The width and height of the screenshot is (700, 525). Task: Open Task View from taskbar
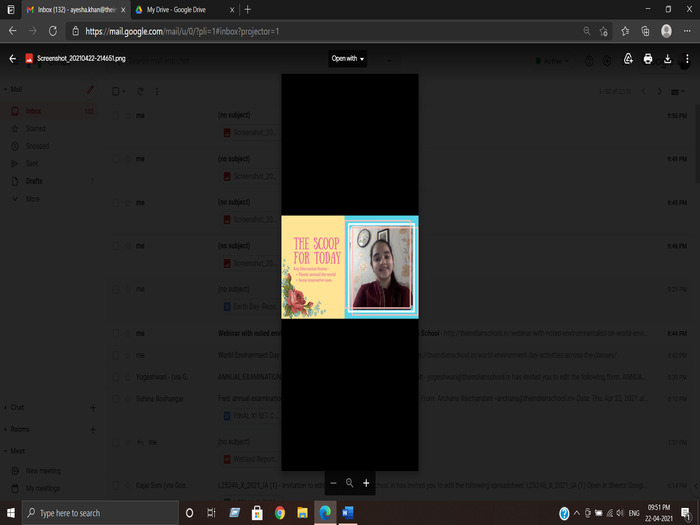pos(212,513)
